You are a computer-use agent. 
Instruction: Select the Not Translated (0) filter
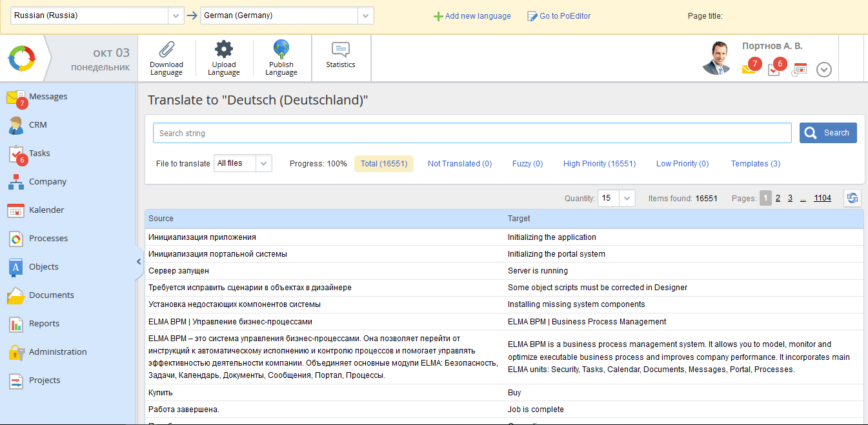pyautogui.click(x=459, y=164)
